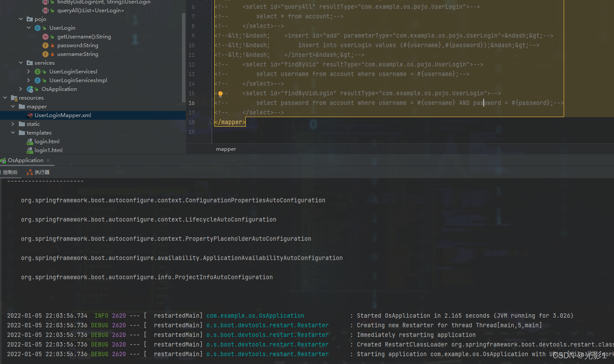Place cursor on the closing </mapper> tag
Viewport: 614px width, 364px height.
click(230, 122)
